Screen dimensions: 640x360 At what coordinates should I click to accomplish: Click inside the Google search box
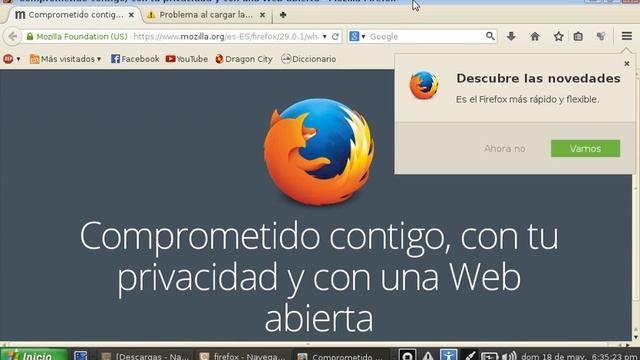point(425,37)
